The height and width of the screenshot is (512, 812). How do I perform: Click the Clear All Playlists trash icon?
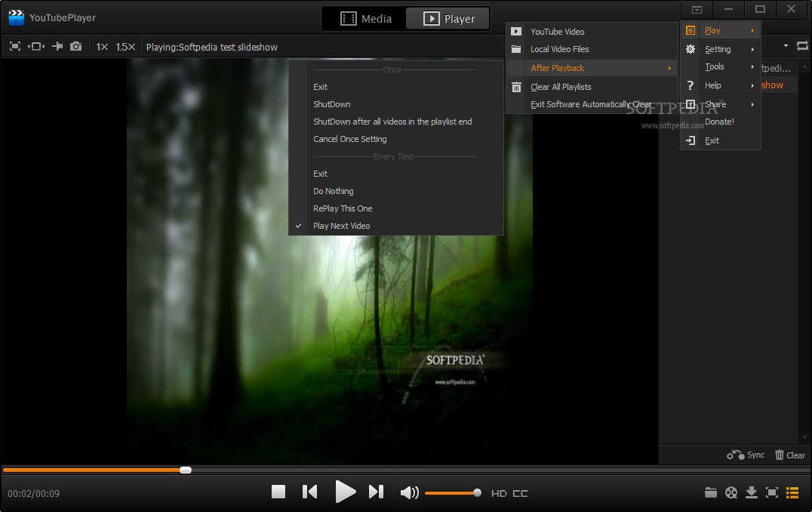pos(516,87)
